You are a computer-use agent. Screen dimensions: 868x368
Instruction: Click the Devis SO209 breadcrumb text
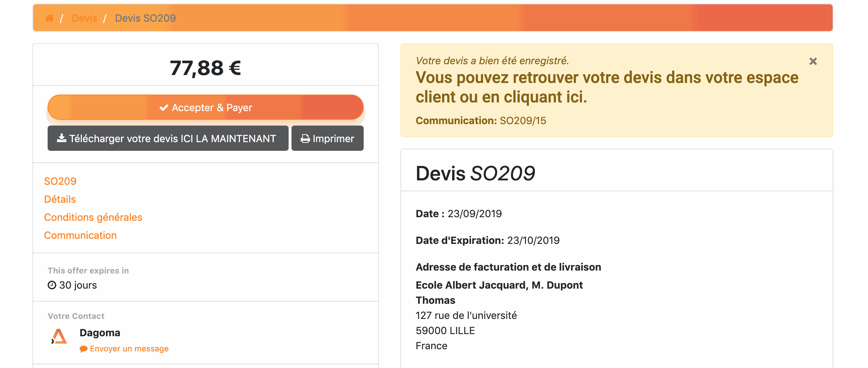pos(145,18)
